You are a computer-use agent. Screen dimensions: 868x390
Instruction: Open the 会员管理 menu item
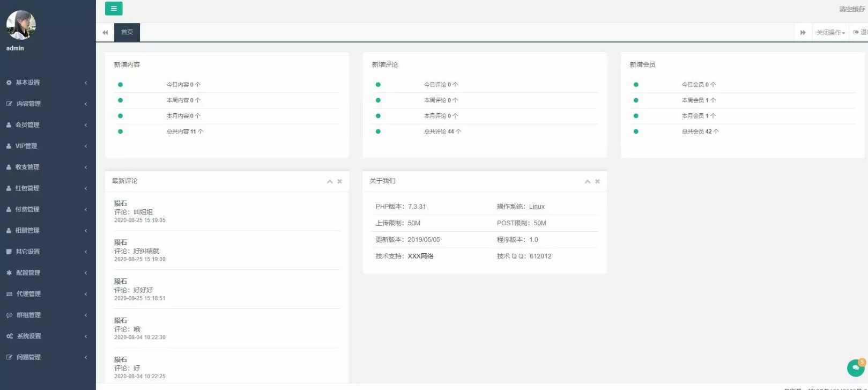[x=27, y=125]
